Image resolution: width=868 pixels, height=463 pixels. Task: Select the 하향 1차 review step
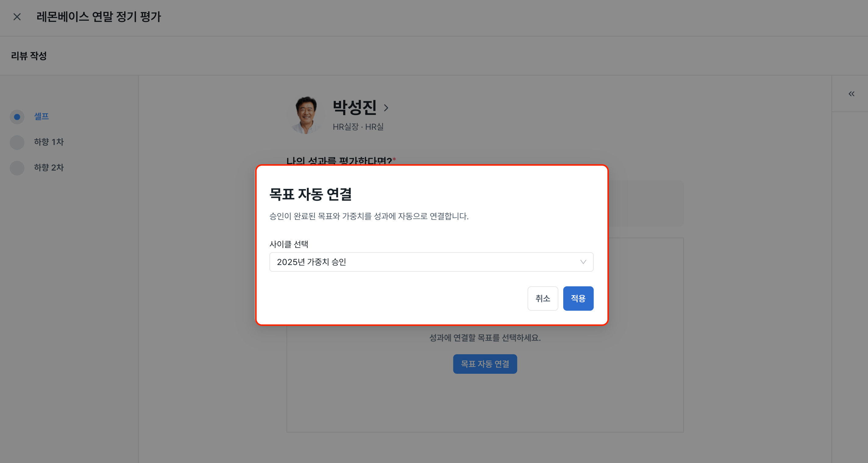coord(49,142)
